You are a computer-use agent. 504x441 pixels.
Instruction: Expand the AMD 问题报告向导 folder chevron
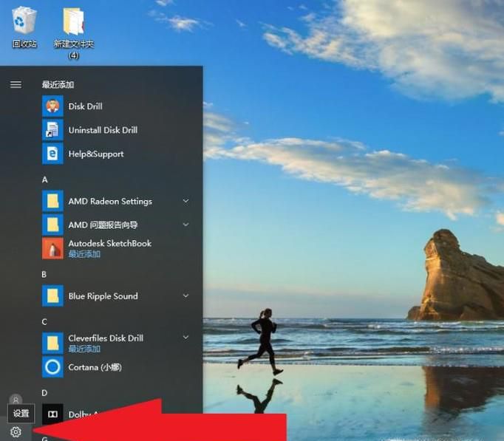(185, 225)
